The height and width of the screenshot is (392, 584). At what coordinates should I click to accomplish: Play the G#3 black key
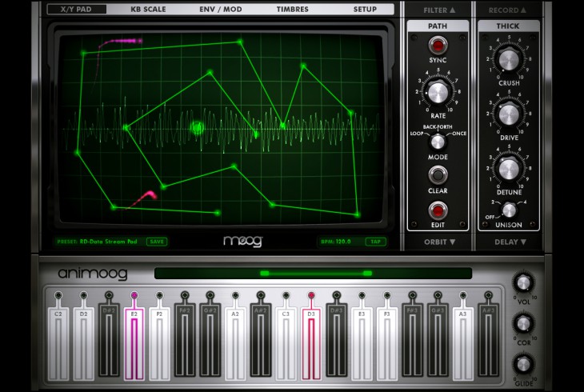click(x=438, y=341)
